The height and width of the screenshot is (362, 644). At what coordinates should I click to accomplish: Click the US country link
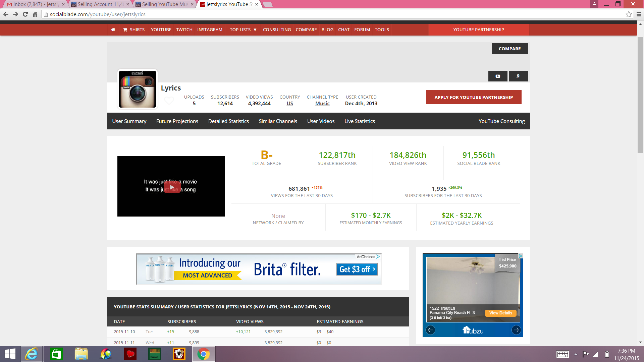pyautogui.click(x=290, y=104)
